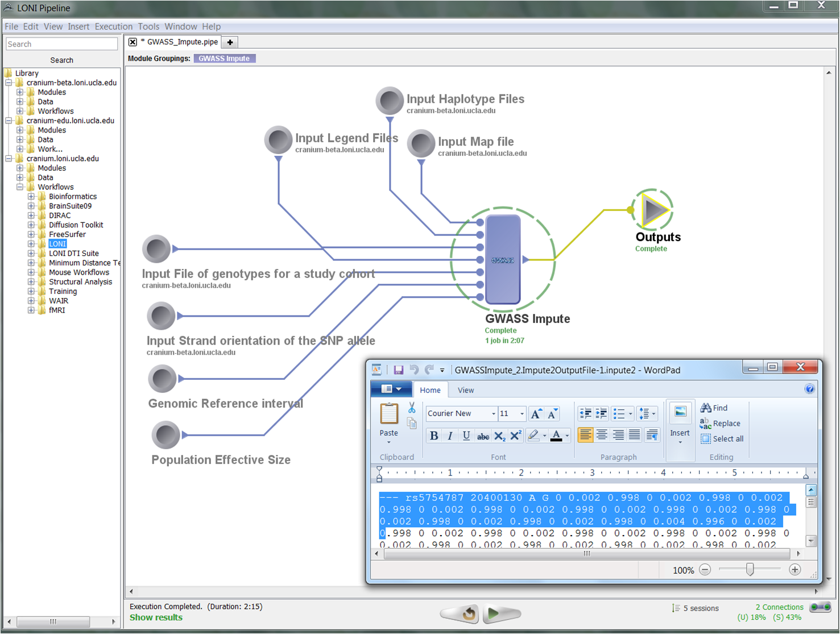Apply superscript formatting in WordPad
Screen dimensions: 840x634
[516, 436]
